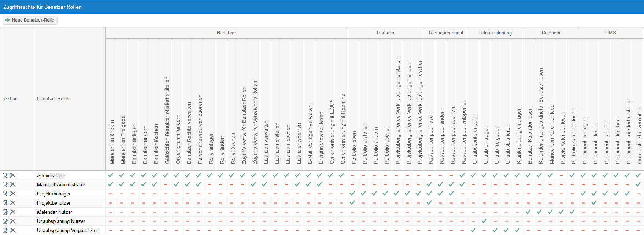Select the Benutzer column group header

(x=226, y=33)
